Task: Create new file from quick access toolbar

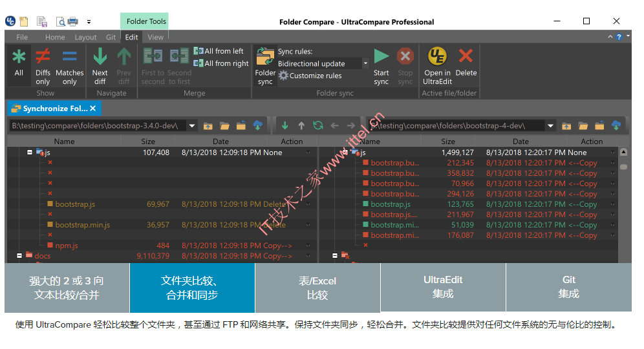Action: pos(24,21)
